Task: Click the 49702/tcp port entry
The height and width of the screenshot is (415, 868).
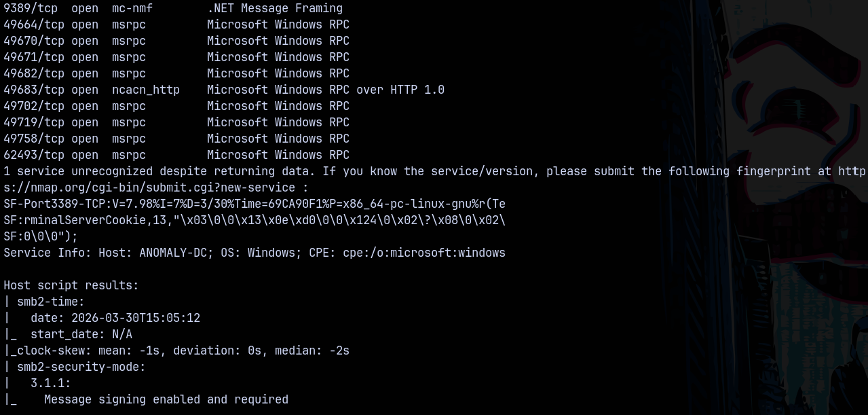Action: pos(34,106)
